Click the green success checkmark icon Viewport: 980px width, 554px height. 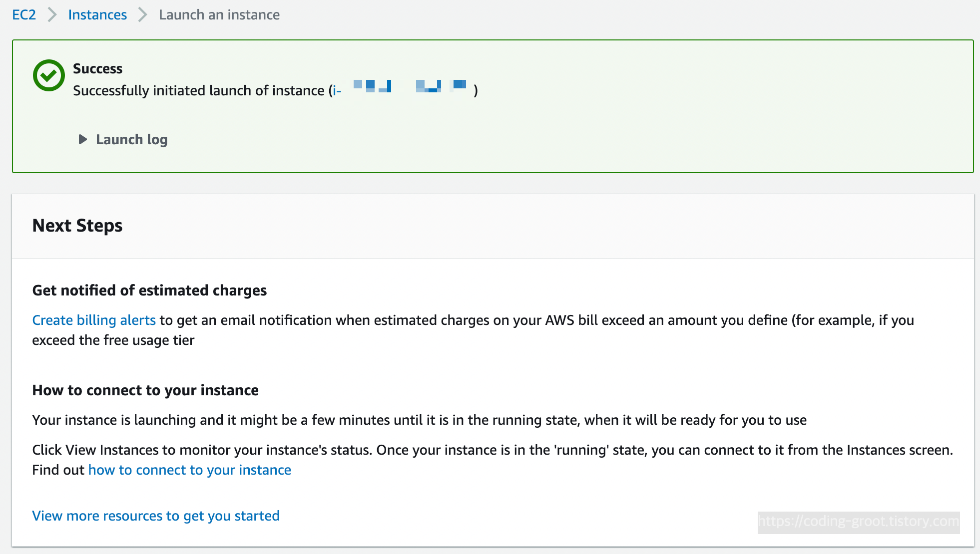click(x=48, y=75)
